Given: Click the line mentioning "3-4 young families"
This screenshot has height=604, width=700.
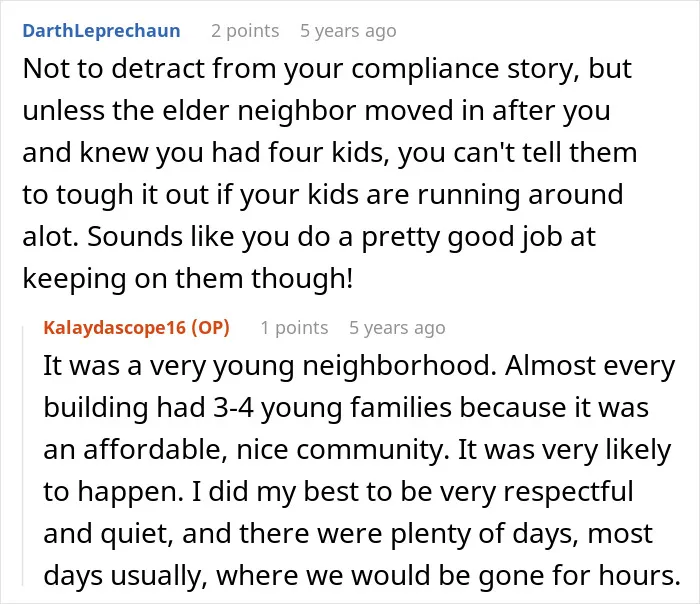Looking at the screenshot, I should tap(346, 408).
